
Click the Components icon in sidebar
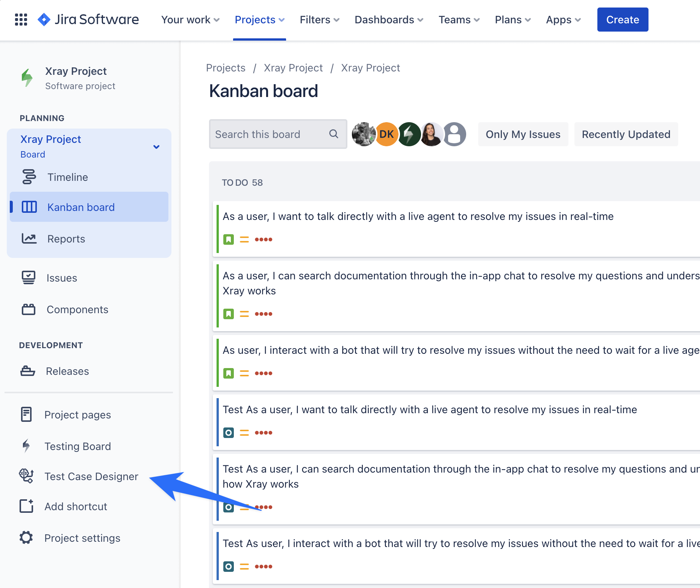tap(29, 309)
